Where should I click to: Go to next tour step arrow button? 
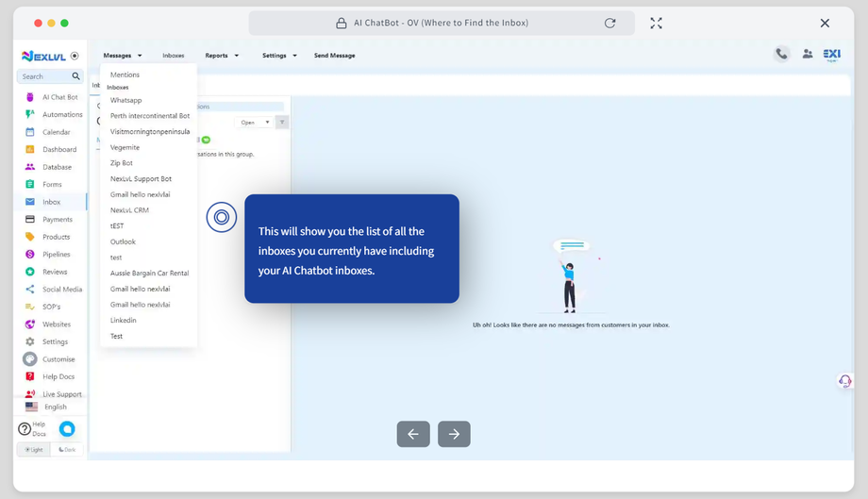[454, 434]
